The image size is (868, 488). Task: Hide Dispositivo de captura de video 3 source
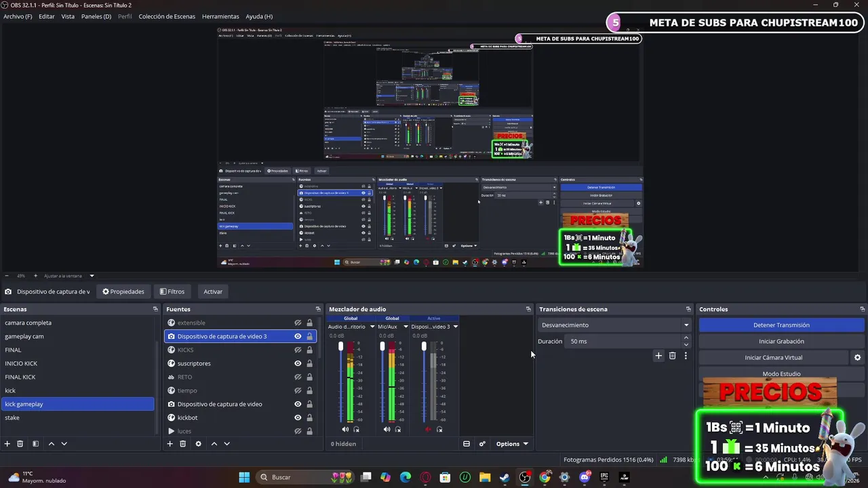tap(298, 336)
